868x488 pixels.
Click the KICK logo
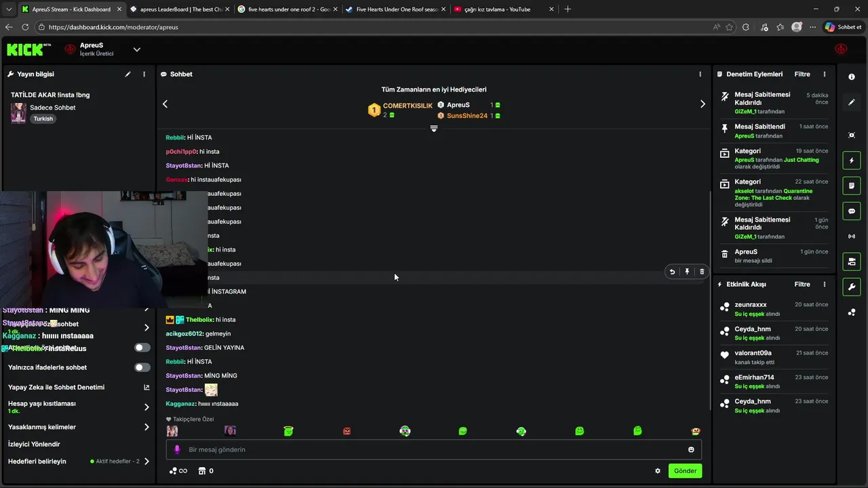28,49
